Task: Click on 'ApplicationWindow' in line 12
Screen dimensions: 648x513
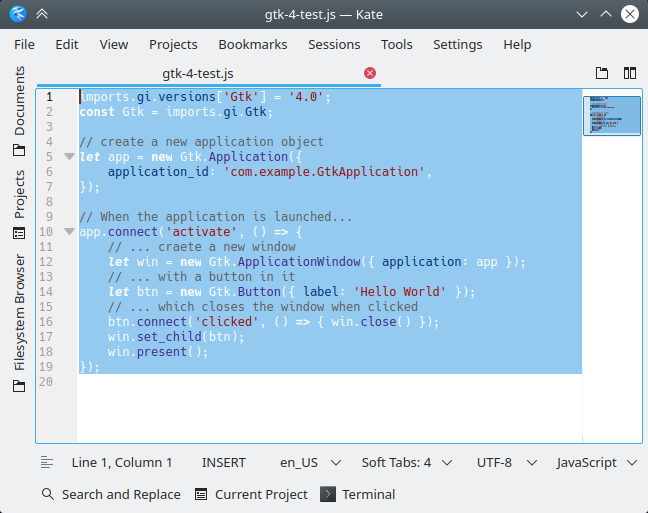Action: point(299,262)
